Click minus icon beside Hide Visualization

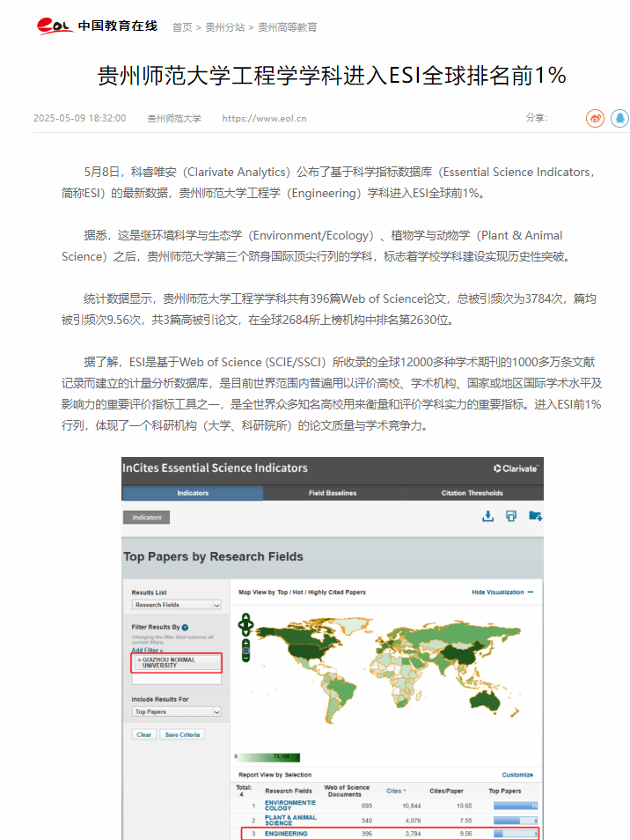[x=531, y=592]
